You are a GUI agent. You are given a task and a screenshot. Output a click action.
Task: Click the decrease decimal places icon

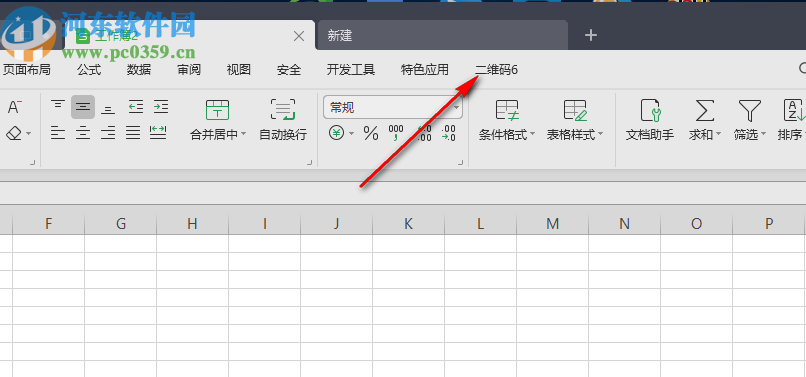pos(449,133)
